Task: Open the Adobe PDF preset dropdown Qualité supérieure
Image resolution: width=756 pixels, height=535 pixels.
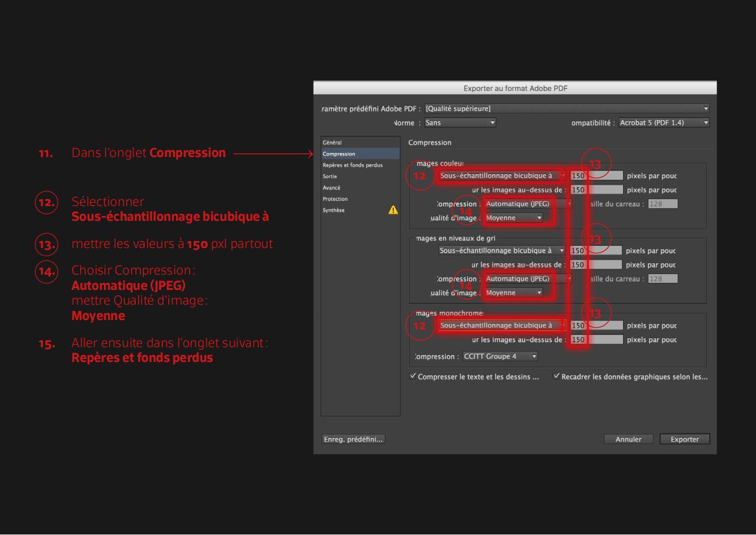Action: pos(566,108)
